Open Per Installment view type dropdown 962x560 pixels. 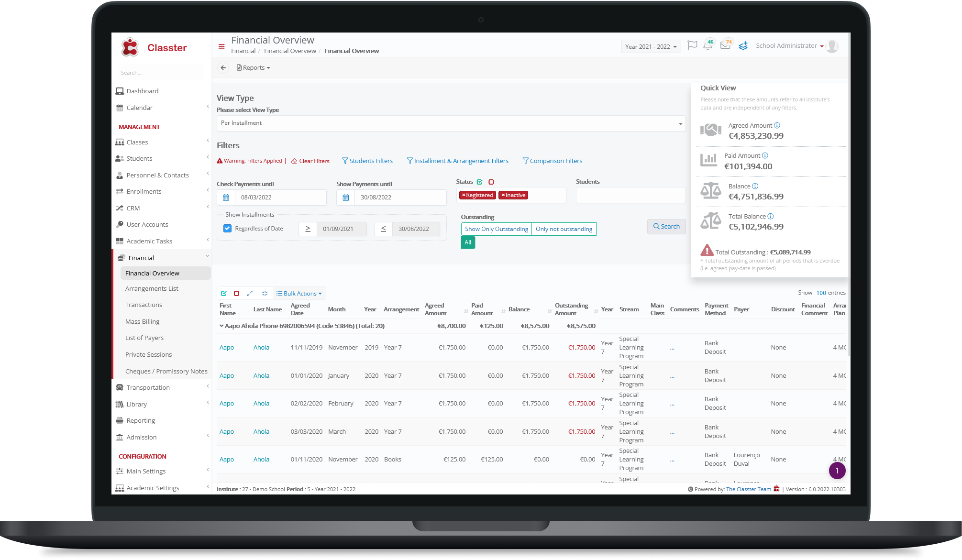tap(451, 123)
